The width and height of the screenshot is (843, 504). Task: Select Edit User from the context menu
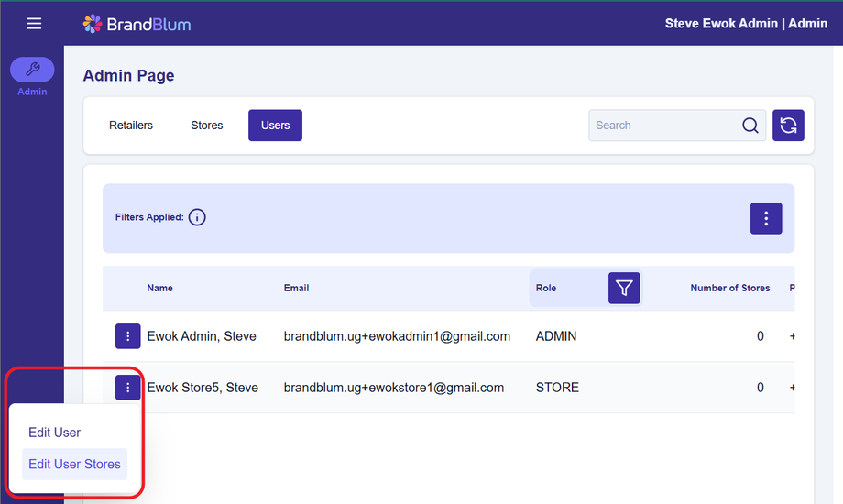point(55,433)
